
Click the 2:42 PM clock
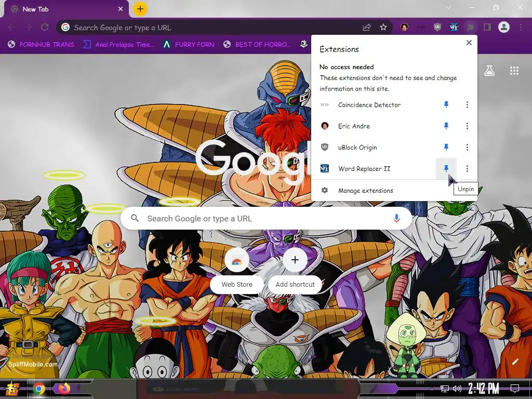[484, 389]
